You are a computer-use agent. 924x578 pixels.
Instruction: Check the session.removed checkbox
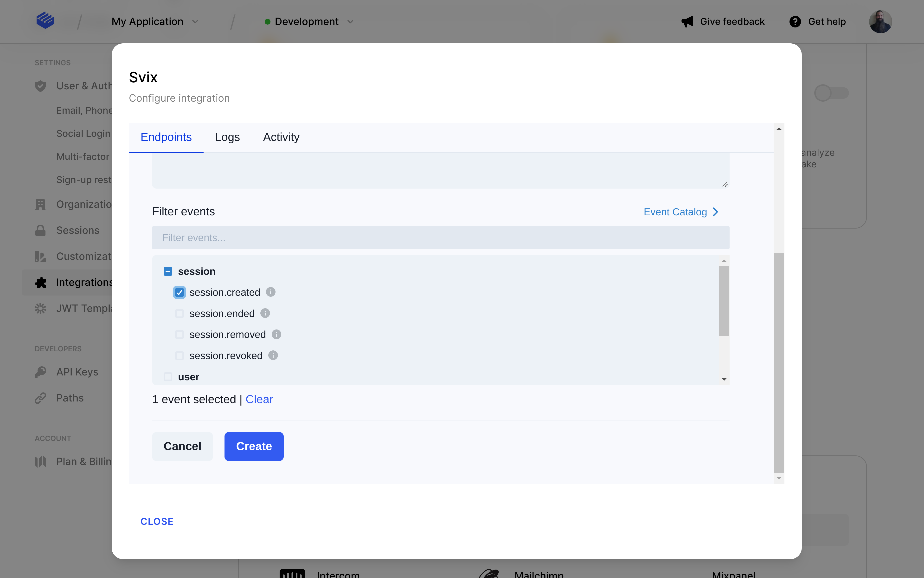tap(180, 335)
